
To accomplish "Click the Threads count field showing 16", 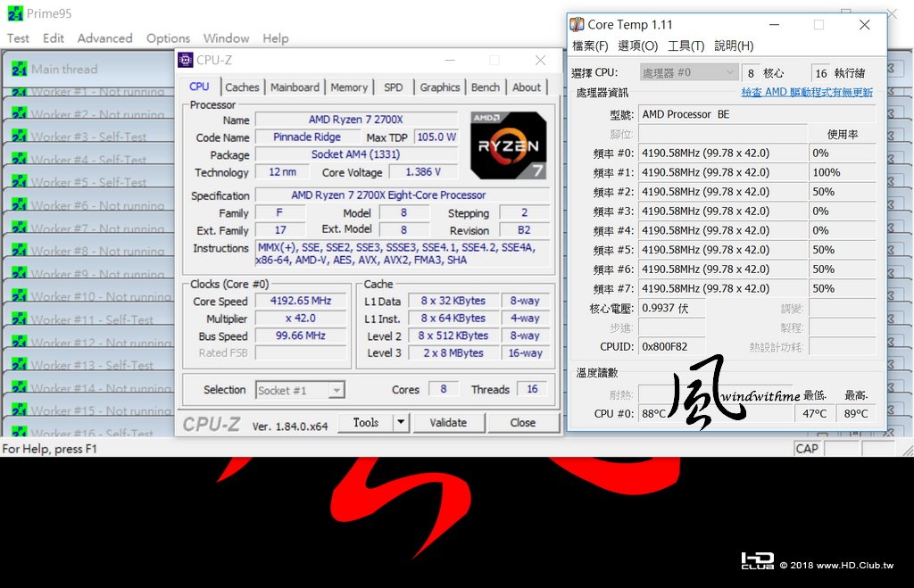I will pos(532,389).
